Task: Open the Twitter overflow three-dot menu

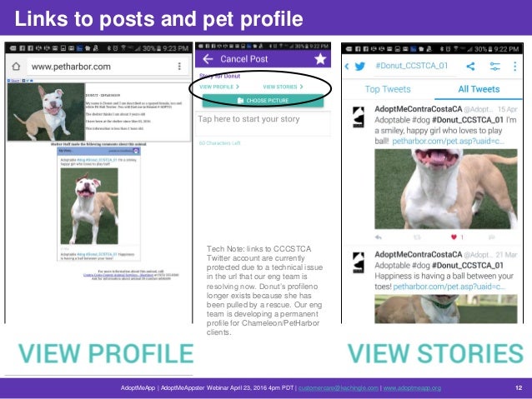Action: tap(514, 66)
